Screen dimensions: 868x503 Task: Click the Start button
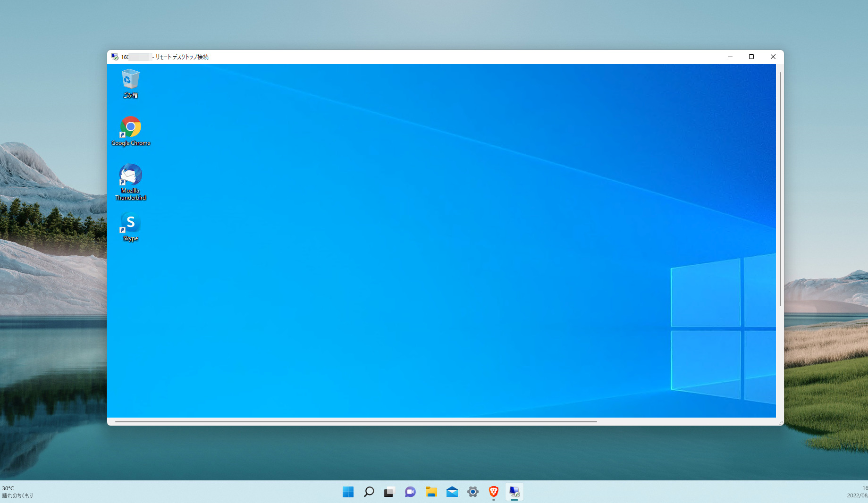[x=348, y=492]
